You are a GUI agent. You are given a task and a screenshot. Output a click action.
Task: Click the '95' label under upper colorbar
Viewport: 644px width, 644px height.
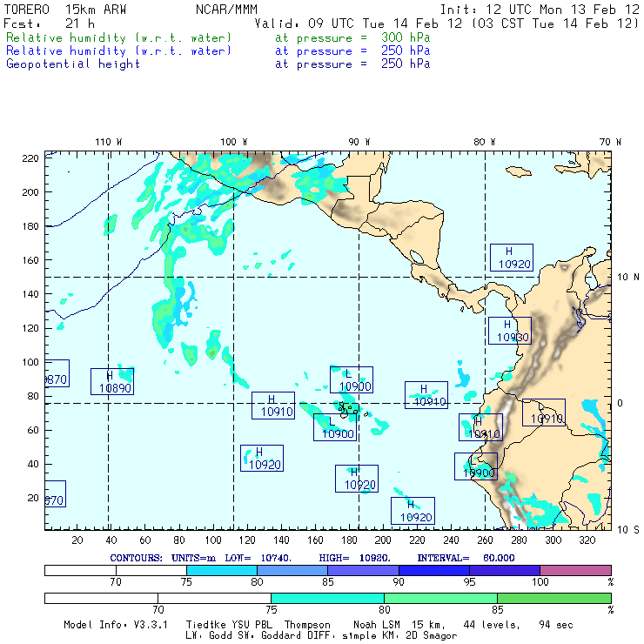tap(469, 581)
